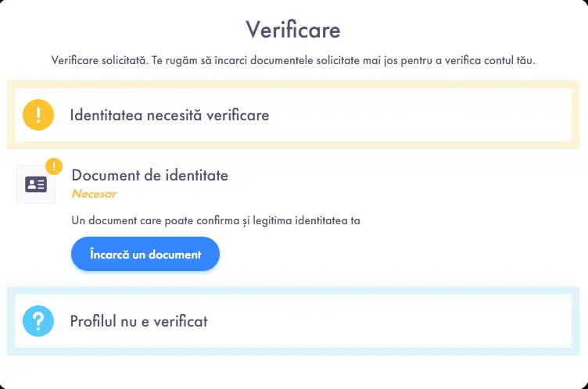
Task: Click the blue question mark icon
Action: 38,320
